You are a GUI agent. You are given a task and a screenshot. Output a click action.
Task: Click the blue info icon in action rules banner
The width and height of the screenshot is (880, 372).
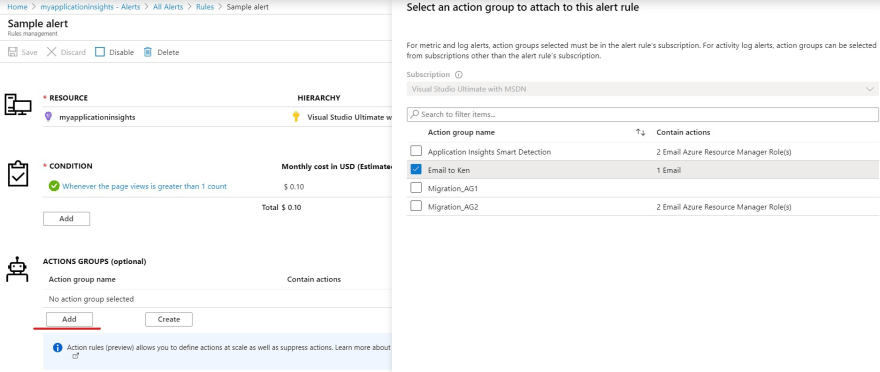[x=57, y=348]
